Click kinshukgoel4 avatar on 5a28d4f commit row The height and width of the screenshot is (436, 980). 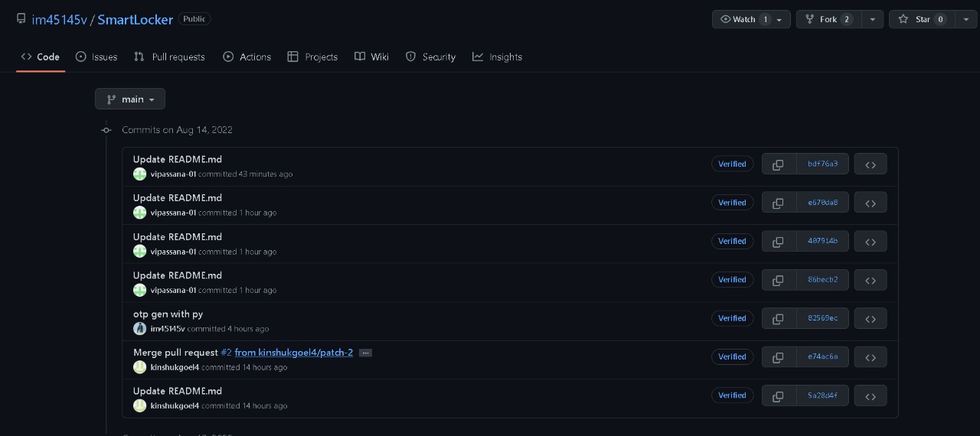pyautogui.click(x=139, y=405)
